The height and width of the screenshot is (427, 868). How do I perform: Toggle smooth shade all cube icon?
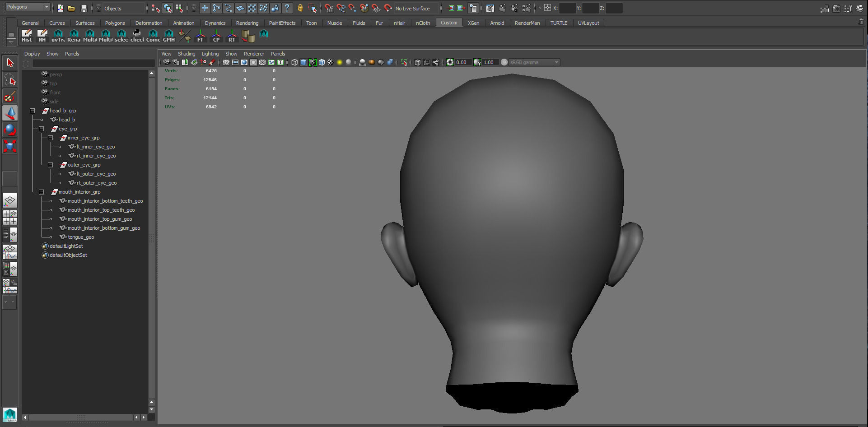click(x=303, y=62)
